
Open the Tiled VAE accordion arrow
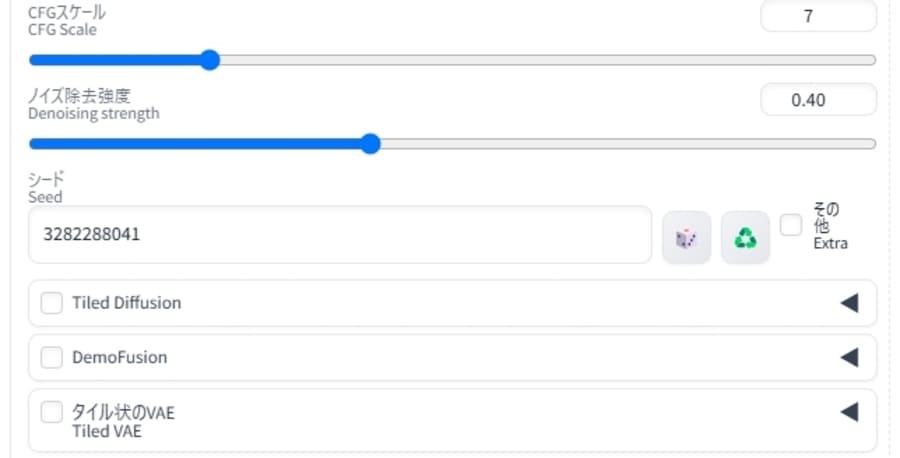click(x=849, y=412)
